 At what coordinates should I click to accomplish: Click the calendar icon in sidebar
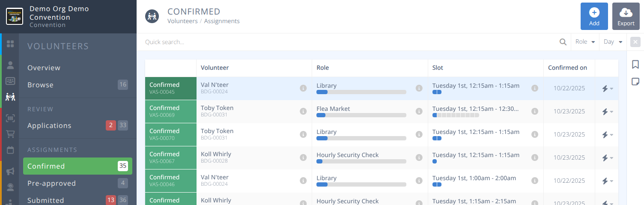(10, 150)
